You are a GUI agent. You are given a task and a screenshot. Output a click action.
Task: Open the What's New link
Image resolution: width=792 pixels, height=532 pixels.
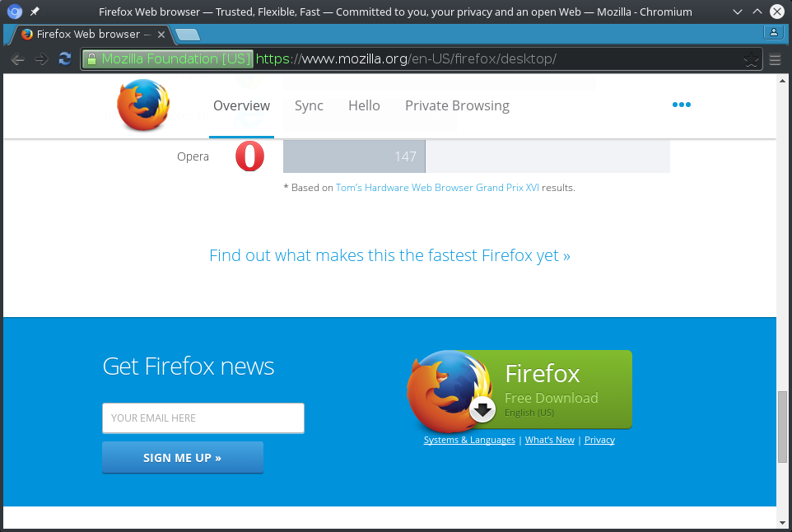550,440
